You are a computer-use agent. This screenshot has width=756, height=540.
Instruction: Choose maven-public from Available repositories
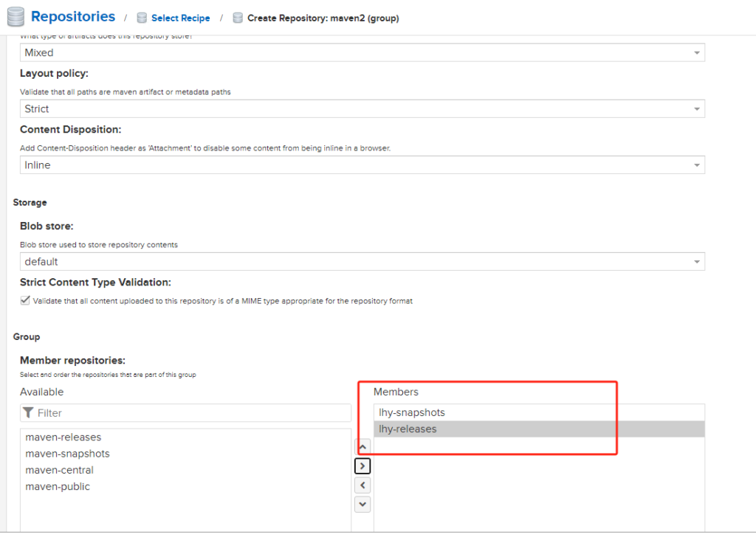(58, 486)
